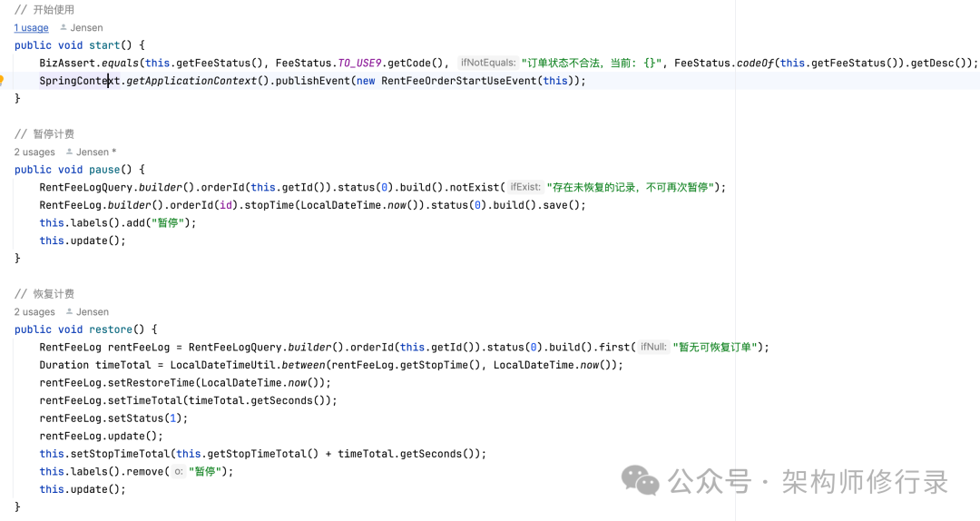Image resolution: width=980 pixels, height=521 pixels.
Task: Click the "RentFeeOrderStartUseEvent" class name
Action: [x=459, y=81]
